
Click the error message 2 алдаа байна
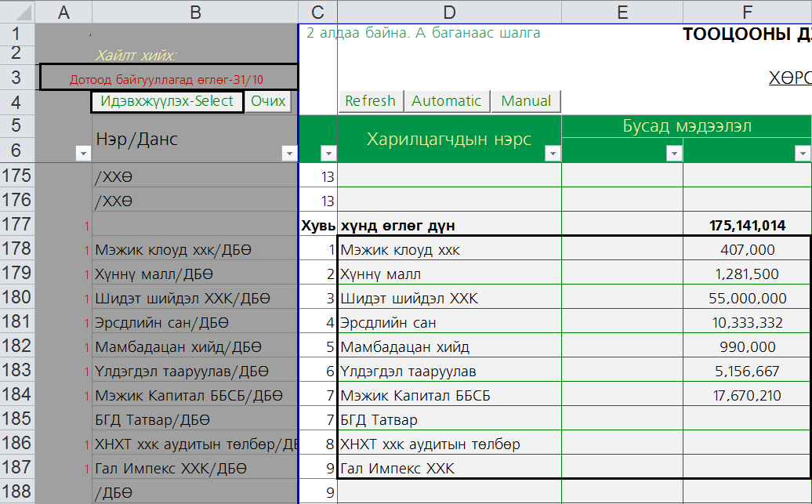(423, 33)
